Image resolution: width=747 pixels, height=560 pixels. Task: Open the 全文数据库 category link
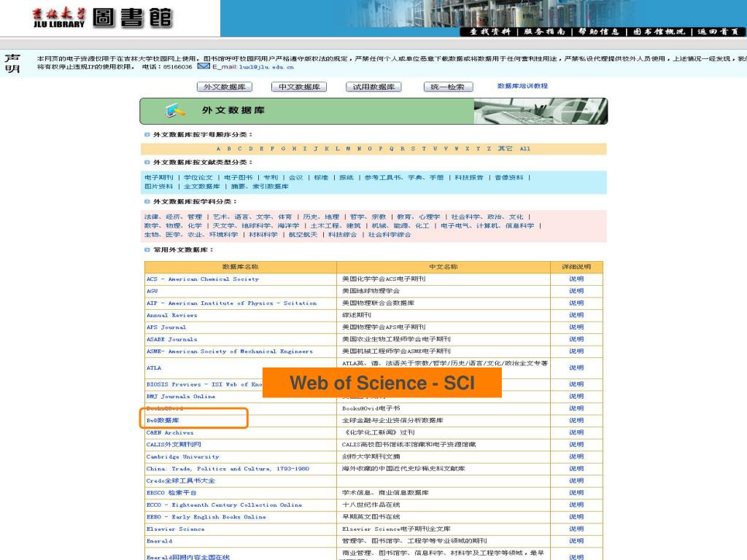click(202, 186)
